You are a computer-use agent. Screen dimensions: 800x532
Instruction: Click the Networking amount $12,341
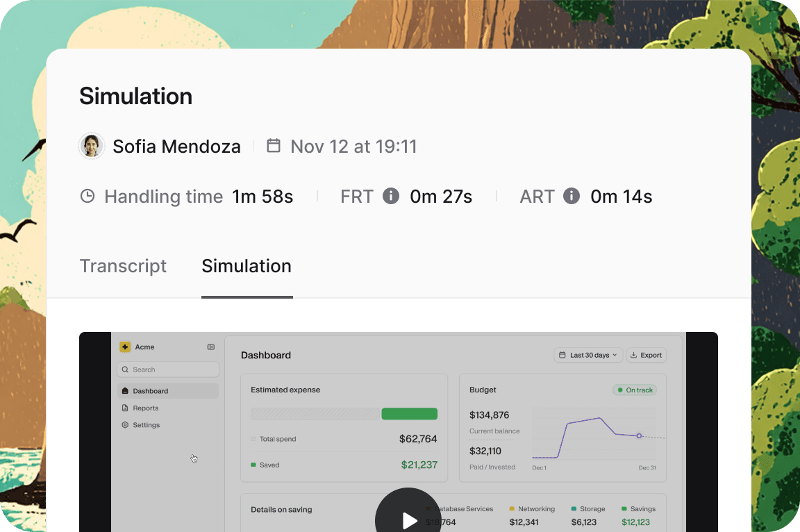pos(524,522)
